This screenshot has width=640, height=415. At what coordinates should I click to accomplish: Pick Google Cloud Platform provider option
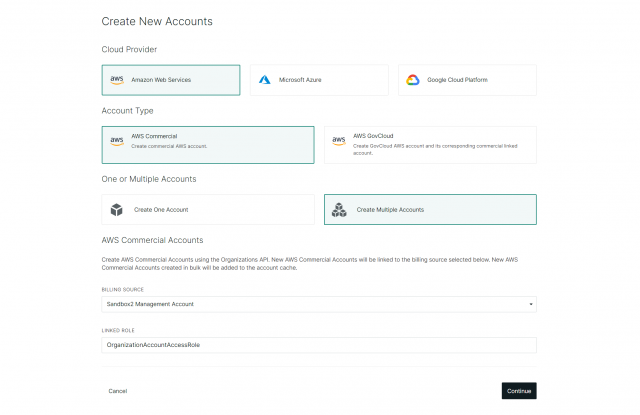click(x=467, y=80)
